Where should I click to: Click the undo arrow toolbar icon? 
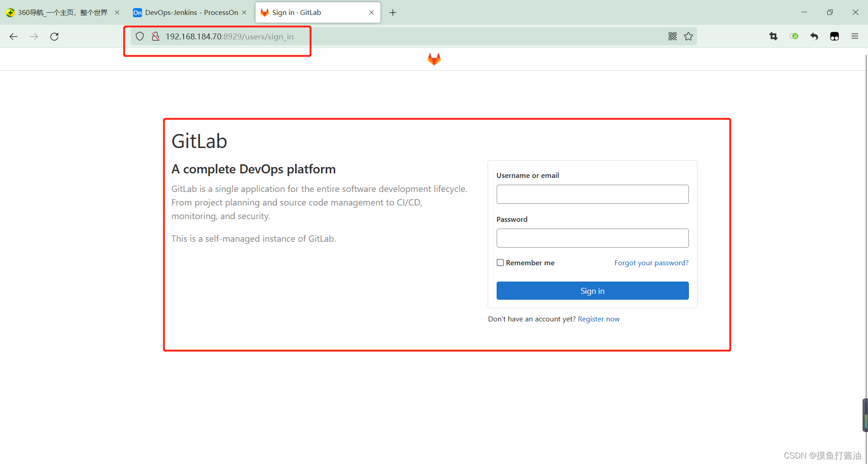tap(814, 36)
